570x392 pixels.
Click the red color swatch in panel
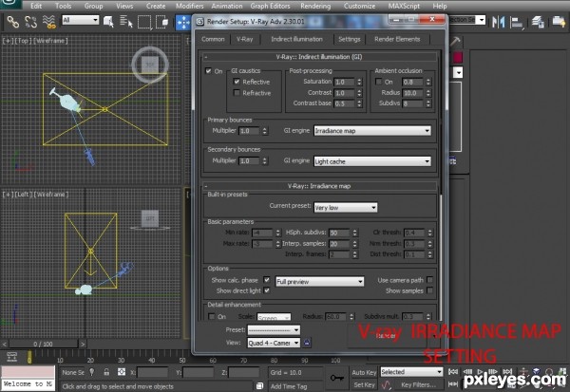click(x=457, y=57)
